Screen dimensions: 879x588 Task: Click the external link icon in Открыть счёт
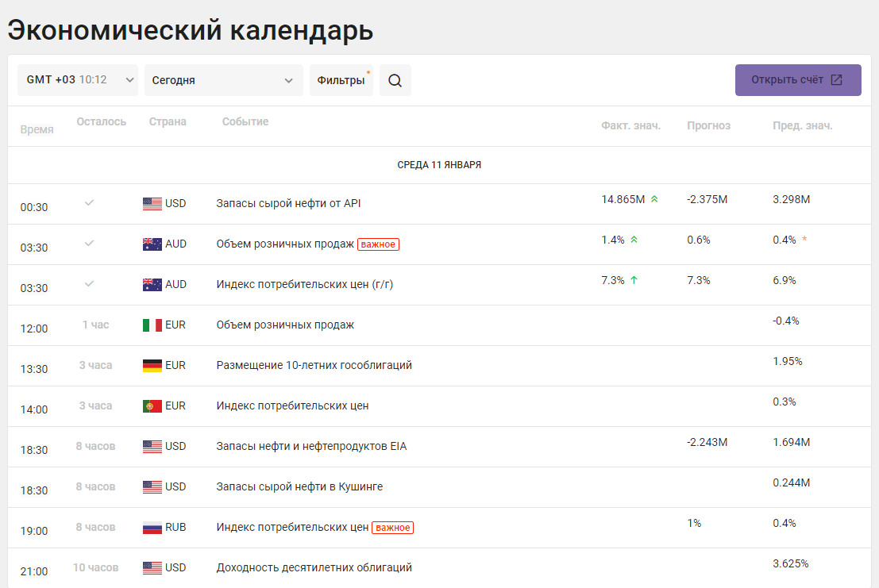836,80
